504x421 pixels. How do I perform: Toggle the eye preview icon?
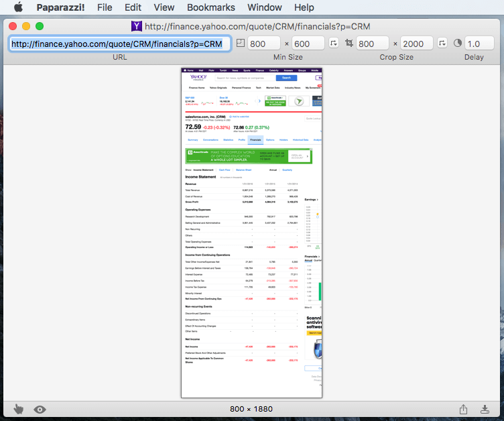pyautogui.click(x=40, y=410)
